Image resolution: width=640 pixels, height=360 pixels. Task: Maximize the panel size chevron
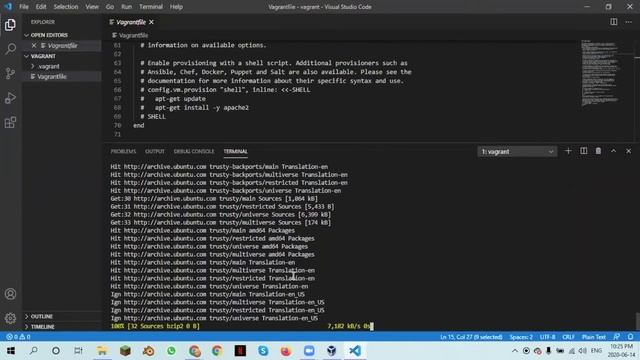(613, 151)
